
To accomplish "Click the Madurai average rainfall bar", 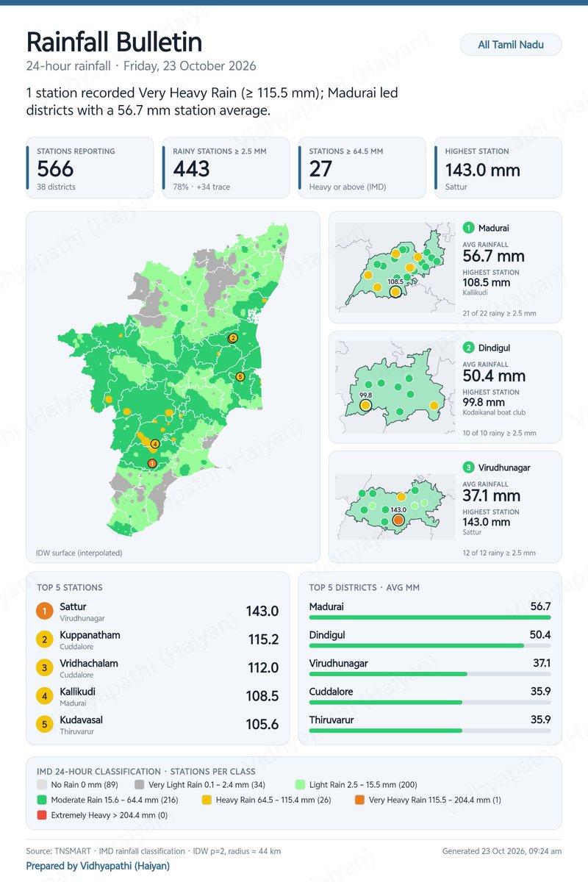I will tap(430, 617).
